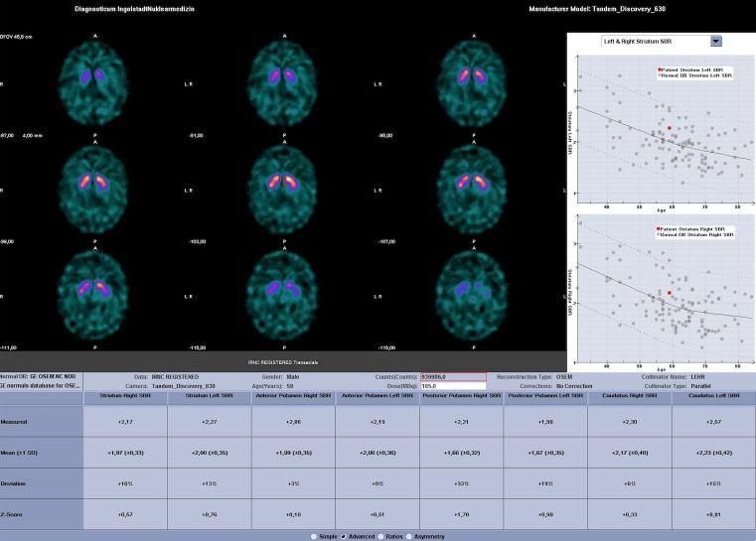756x541 pixels.
Task: Select the Deviation row label
Action: [40, 483]
